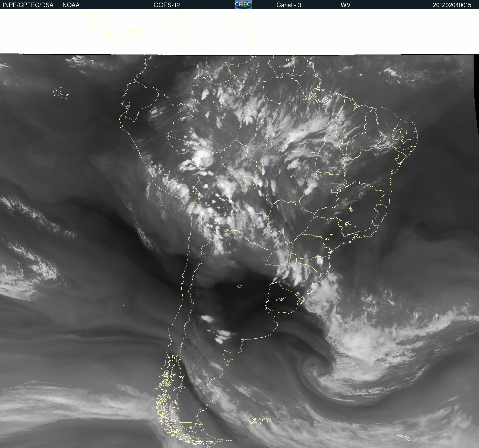The image size is (479, 448).
Task: Click the INPE/CPTEC/DSA header label
Action: click(x=28, y=5)
